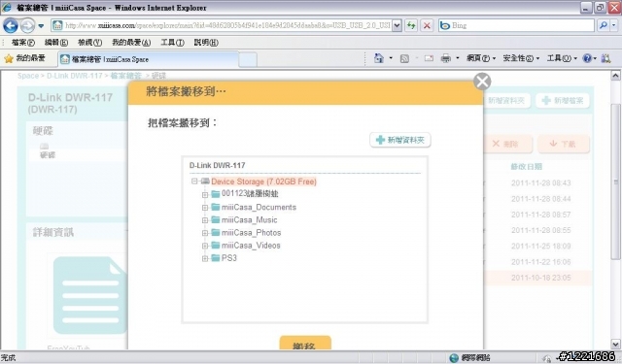Open a new blank tab

[248, 60]
